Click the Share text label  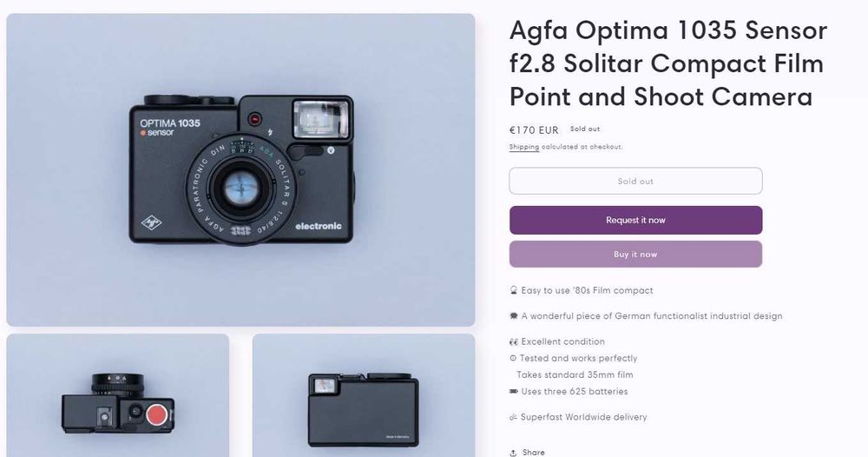point(534,453)
